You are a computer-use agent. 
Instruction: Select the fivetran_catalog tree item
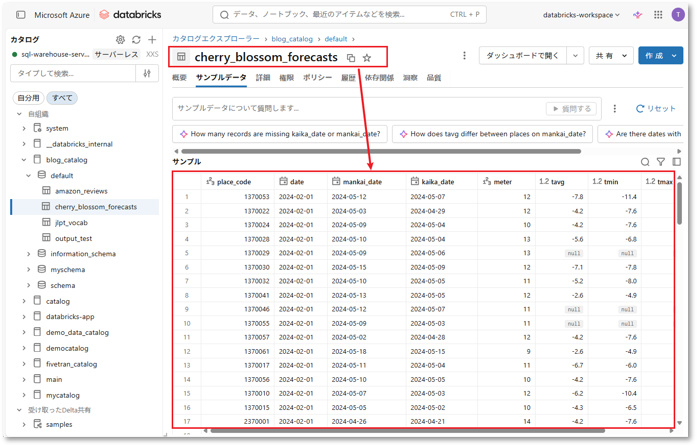pyautogui.click(x=71, y=364)
